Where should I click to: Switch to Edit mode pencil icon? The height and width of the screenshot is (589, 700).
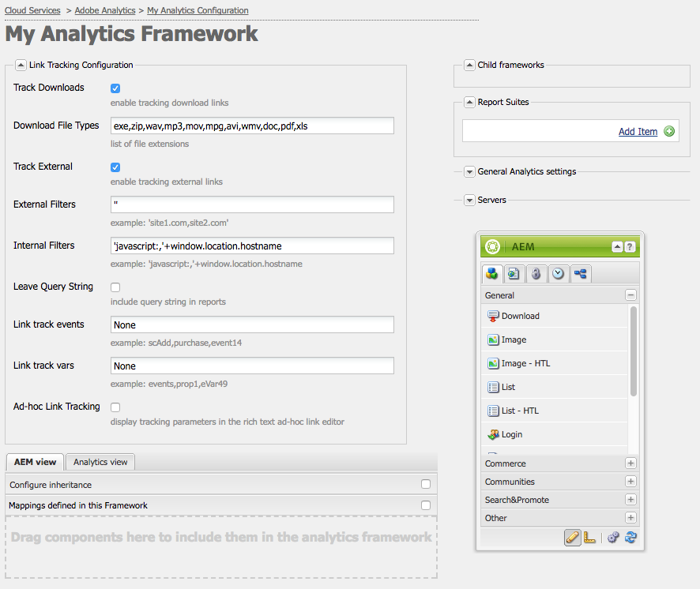pyautogui.click(x=572, y=538)
